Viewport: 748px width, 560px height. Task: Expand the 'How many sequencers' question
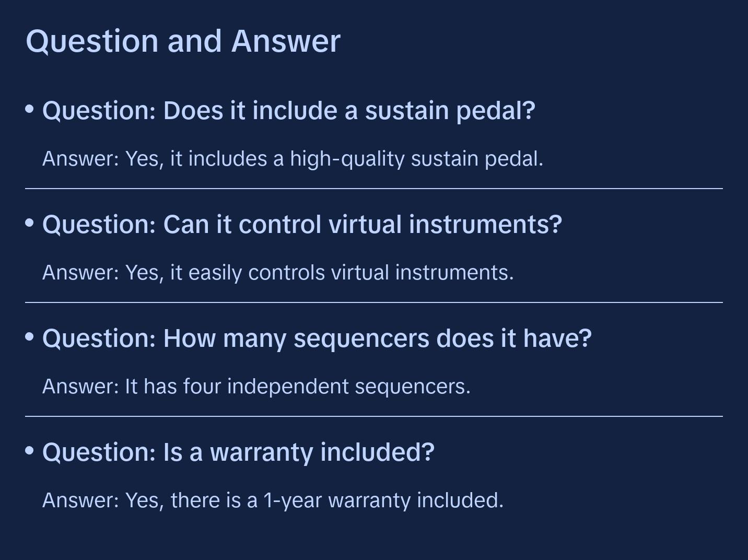click(x=317, y=339)
